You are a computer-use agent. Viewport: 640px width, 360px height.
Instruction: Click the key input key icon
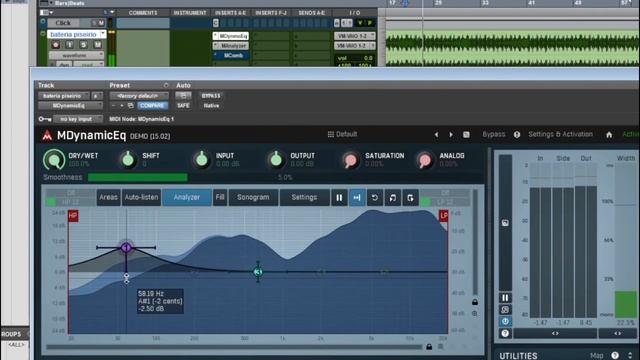click(44, 119)
